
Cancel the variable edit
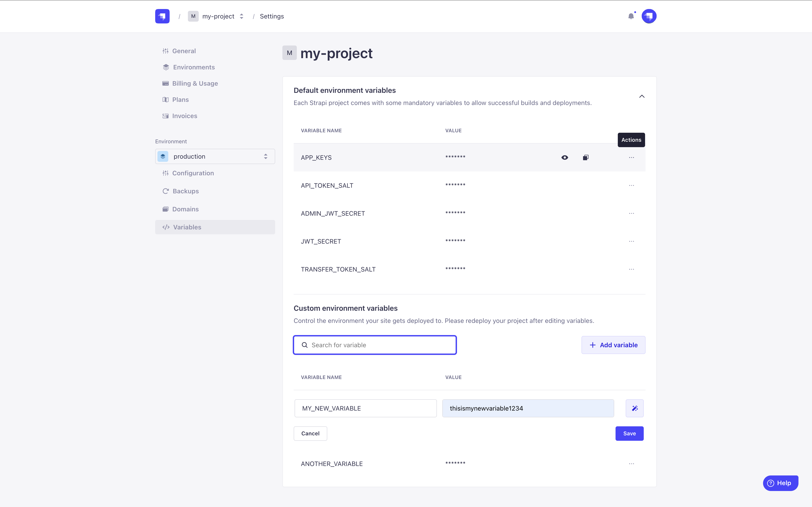click(310, 433)
